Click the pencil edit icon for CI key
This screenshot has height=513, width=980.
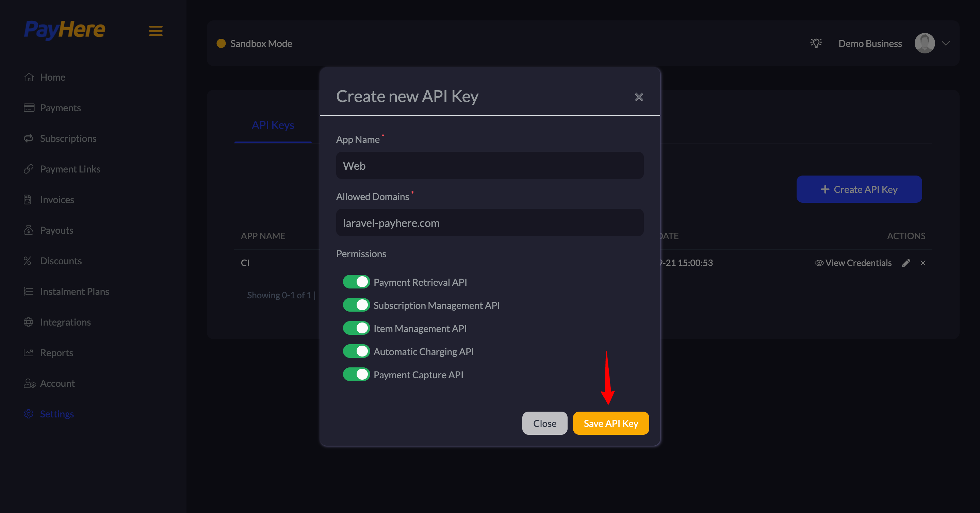click(906, 263)
